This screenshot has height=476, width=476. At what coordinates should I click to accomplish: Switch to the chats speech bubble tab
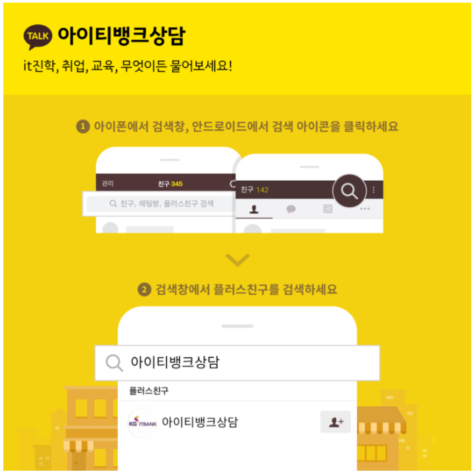tap(291, 209)
